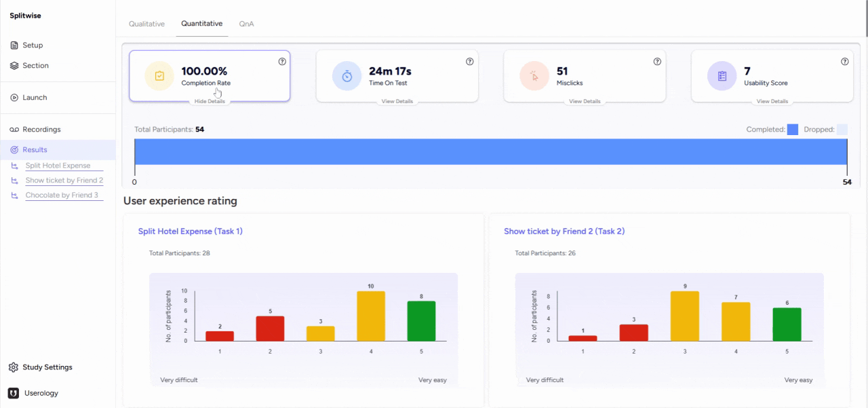This screenshot has height=408, width=868.
Task: Click the Usability Score checklist icon
Action: pyautogui.click(x=722, y=76)
